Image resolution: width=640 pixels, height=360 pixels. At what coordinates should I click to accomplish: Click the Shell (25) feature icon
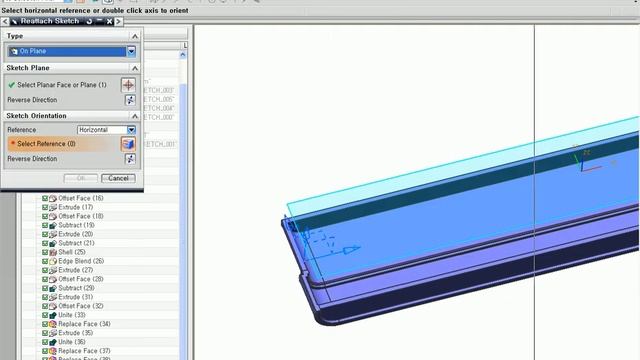[x=53, y=252]
